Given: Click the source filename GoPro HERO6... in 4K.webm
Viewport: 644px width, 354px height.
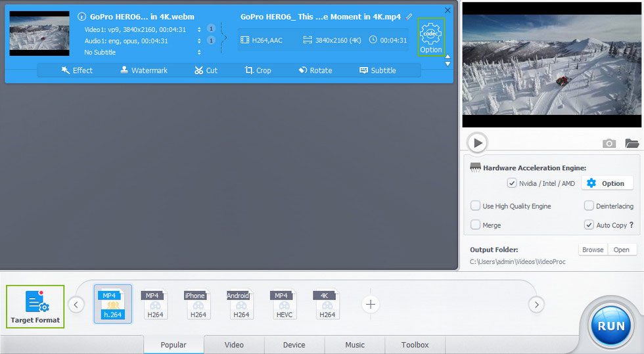Looking at the screenshot, I should (142, 17).
